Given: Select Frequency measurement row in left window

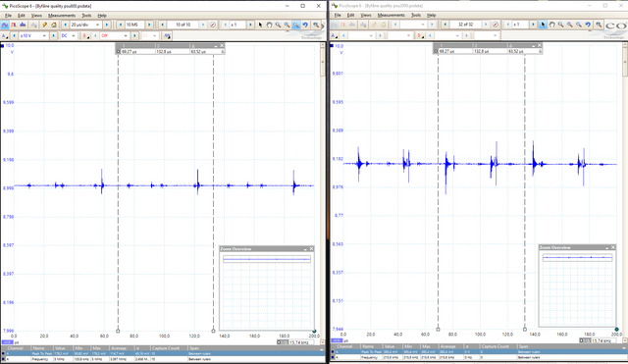Looking at the screenshot, I should (162, 359).
